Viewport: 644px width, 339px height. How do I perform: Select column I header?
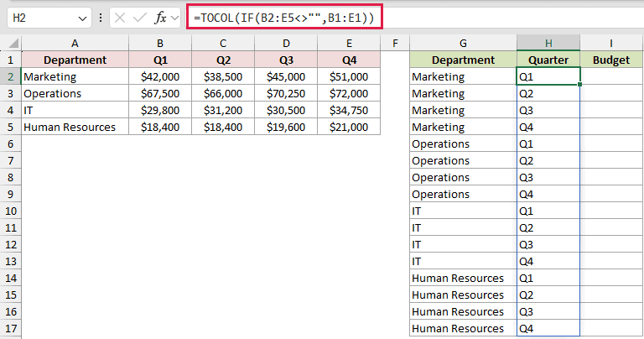[611, 43]
